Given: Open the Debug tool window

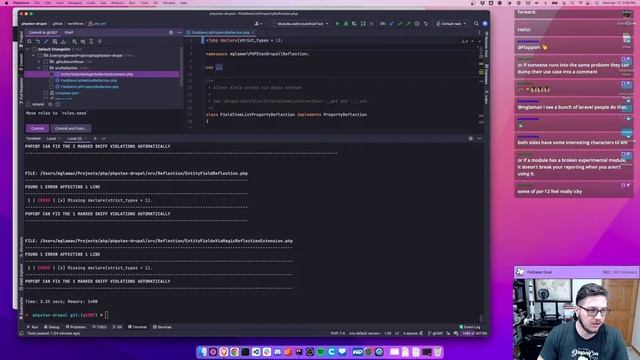Looking at the screenshot, I should coord(52,327).
